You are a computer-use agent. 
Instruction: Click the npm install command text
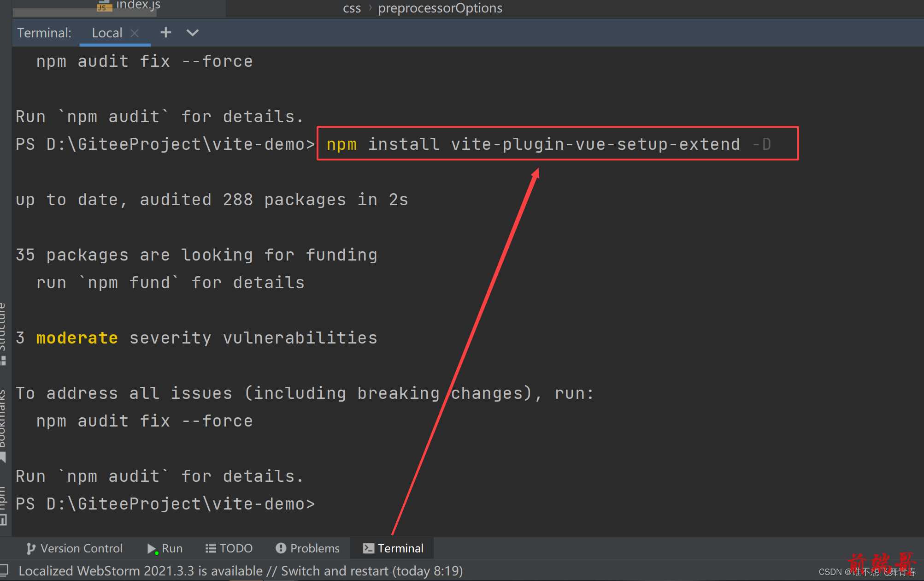pyautogui.click(x=548, y=144)
